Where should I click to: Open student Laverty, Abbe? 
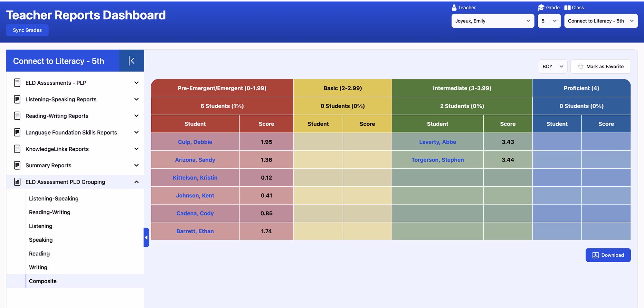pyautogui.click(x=438, y=142)
